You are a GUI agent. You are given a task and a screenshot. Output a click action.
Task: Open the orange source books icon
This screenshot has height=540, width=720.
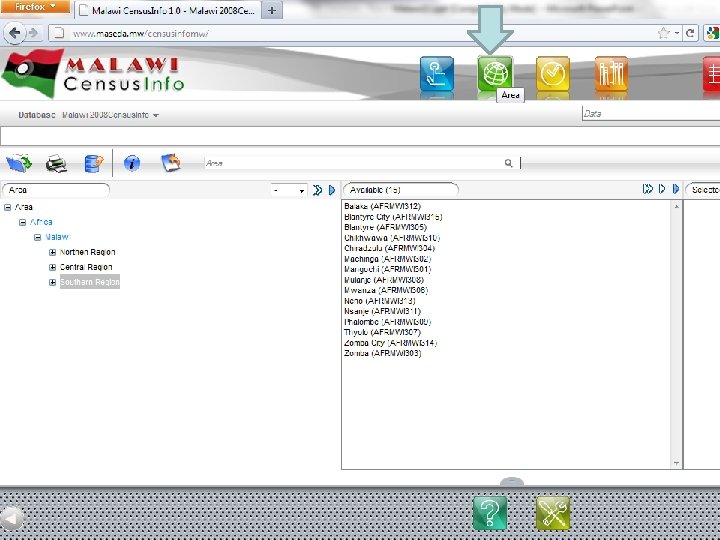611,73
